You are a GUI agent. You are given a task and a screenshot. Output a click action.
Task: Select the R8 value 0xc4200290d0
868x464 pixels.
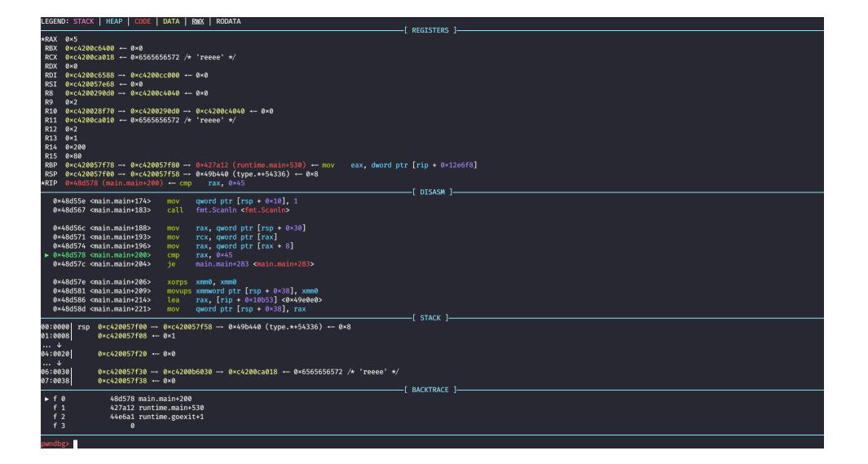pyautogui.click(x=90, y=93)
